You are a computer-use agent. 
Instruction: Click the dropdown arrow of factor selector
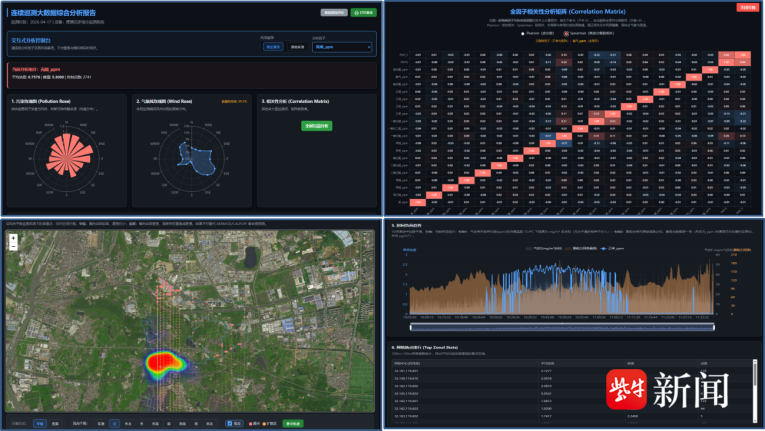click(x=369, y=47)
